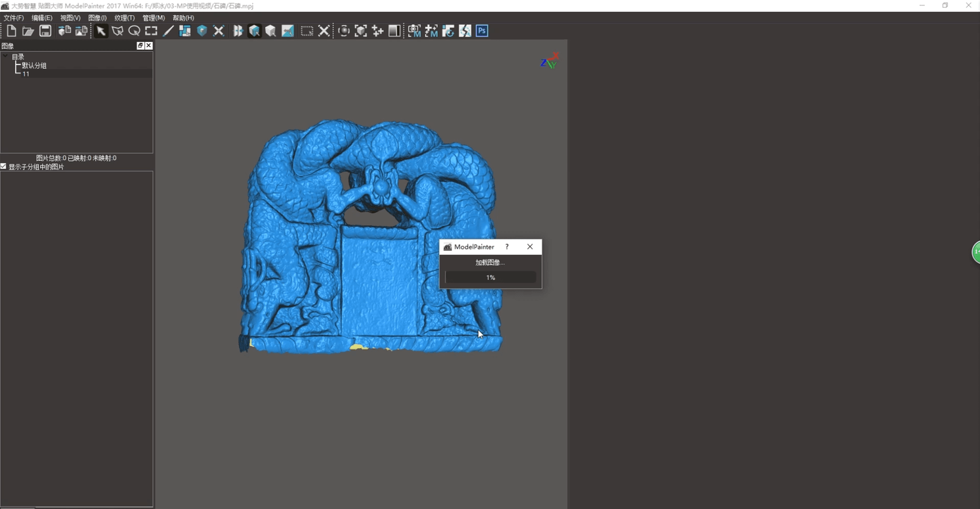Close the ModelPainter loading dialog

pyautogui.click(x=530, y=247)
